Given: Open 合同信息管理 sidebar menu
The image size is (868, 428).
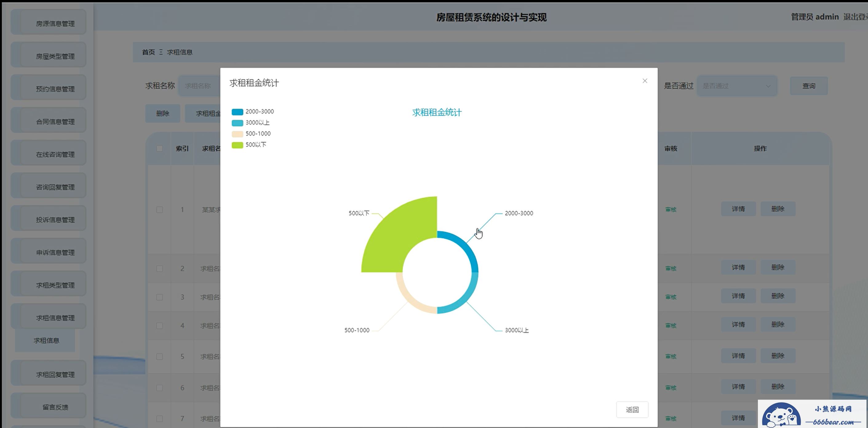Looking at the screenshot, I should click(x=49, y=120).
